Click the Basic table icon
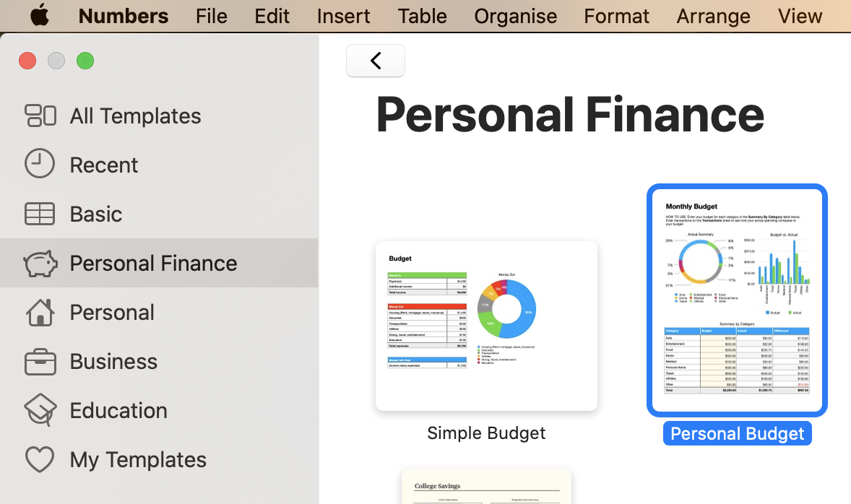Image resolution: width=851 pixels, height=504 pixels. (40, 214)
